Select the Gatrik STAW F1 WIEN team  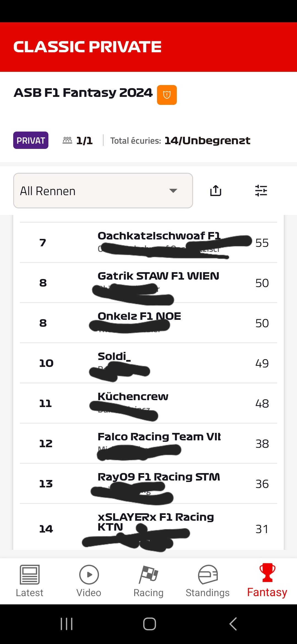pyautogui.click(x=148, y=283)
